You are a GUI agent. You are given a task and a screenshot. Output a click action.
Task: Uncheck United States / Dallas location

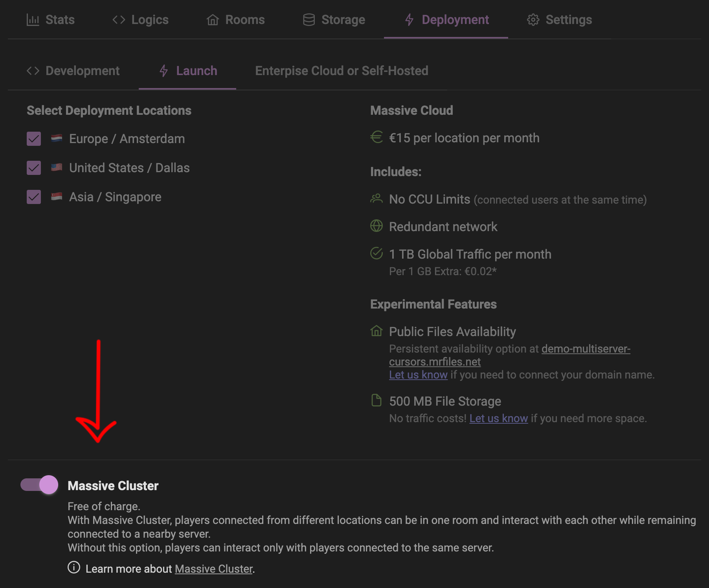34,168
